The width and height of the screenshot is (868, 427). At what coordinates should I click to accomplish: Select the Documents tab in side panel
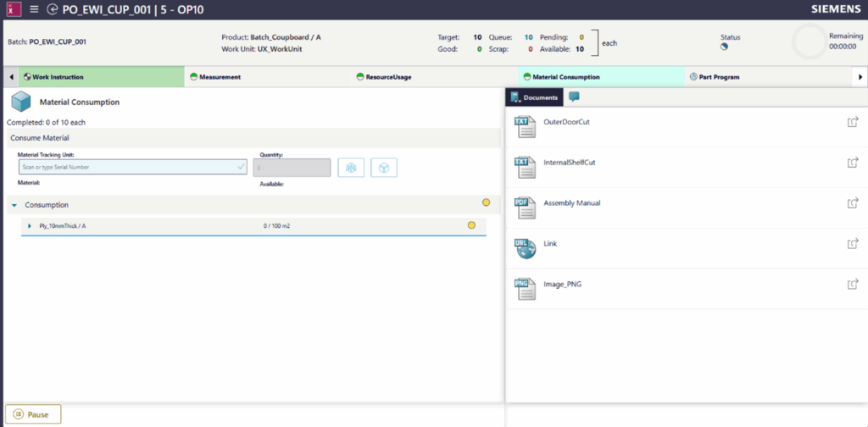535,97
